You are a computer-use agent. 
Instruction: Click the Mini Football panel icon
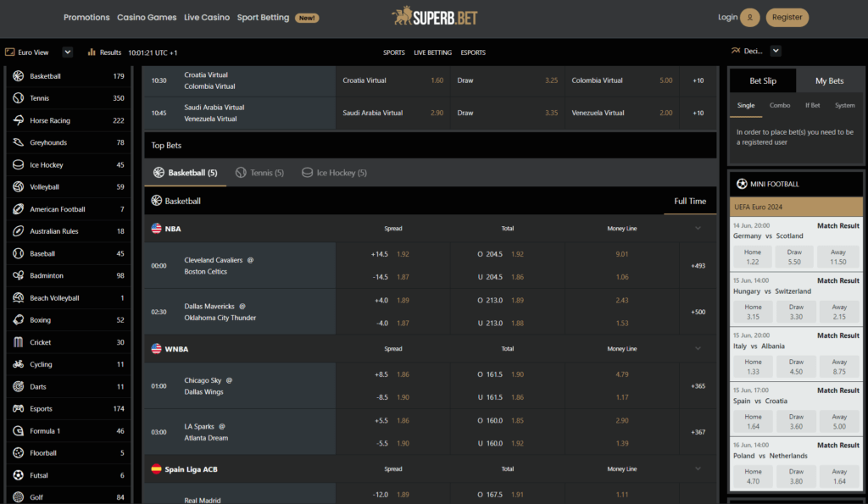coord(741,184)
